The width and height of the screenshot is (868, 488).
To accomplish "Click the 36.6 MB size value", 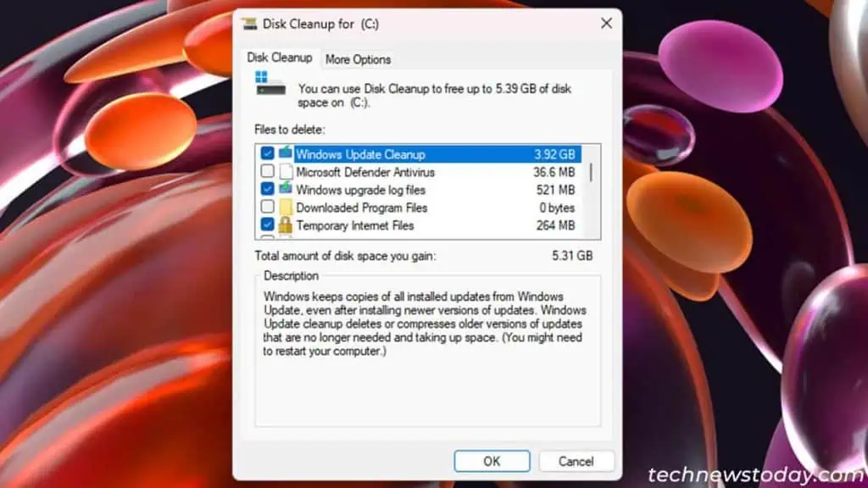I will [x=554, y=172].
